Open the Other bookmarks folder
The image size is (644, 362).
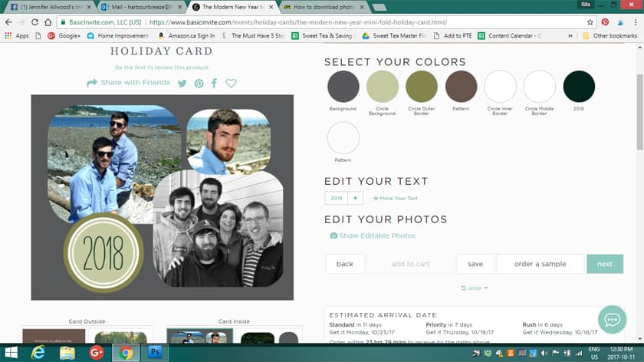tap(610, 36)
